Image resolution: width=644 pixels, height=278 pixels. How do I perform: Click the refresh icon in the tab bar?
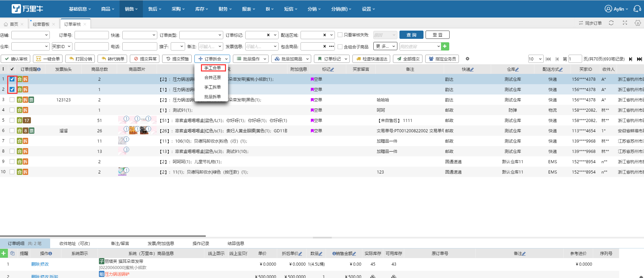[x=611, y=23]
